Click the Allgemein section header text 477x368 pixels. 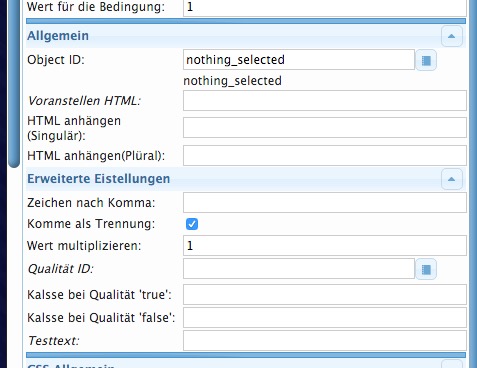click(x=58, y=36)
